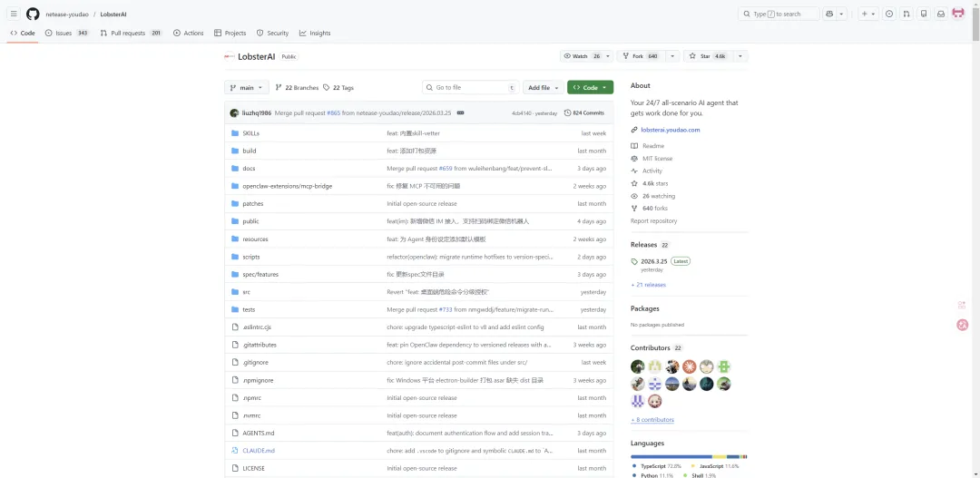
Task: Focus the 'Type / to search' field
Action: (779, 14)
